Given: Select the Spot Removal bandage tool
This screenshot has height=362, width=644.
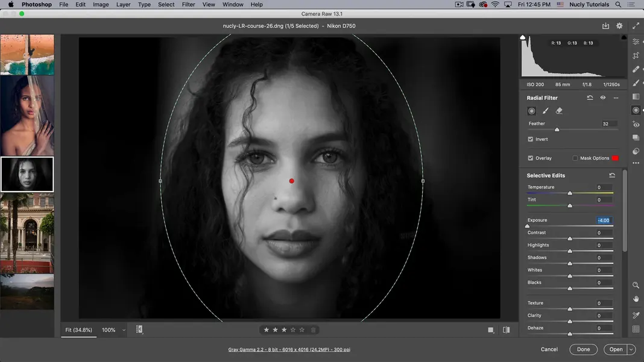Looking at the screenshot, I should [x=636, y=69].
